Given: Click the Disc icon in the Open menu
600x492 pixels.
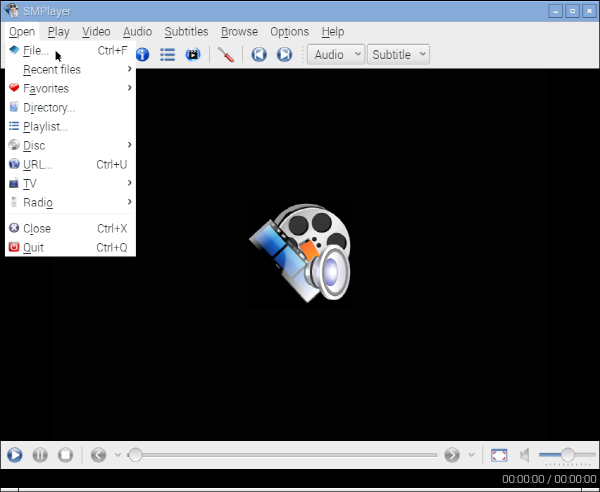Looking at the screenshot, I should pyautogui.click(x=14, y=145).
